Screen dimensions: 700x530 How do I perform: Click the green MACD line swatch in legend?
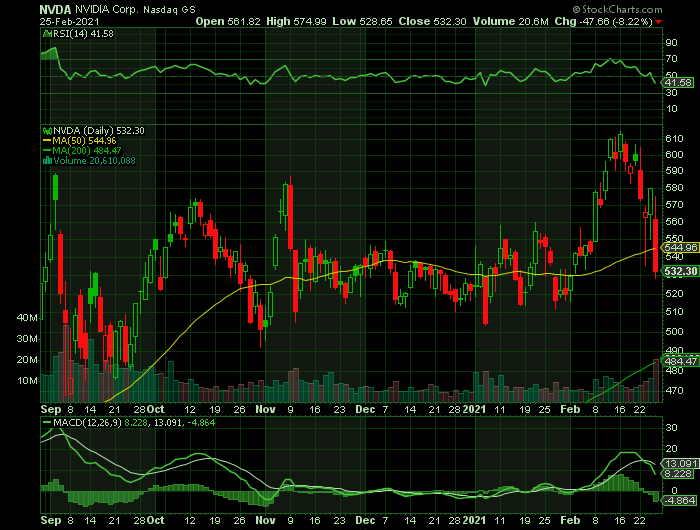point(47,422)
